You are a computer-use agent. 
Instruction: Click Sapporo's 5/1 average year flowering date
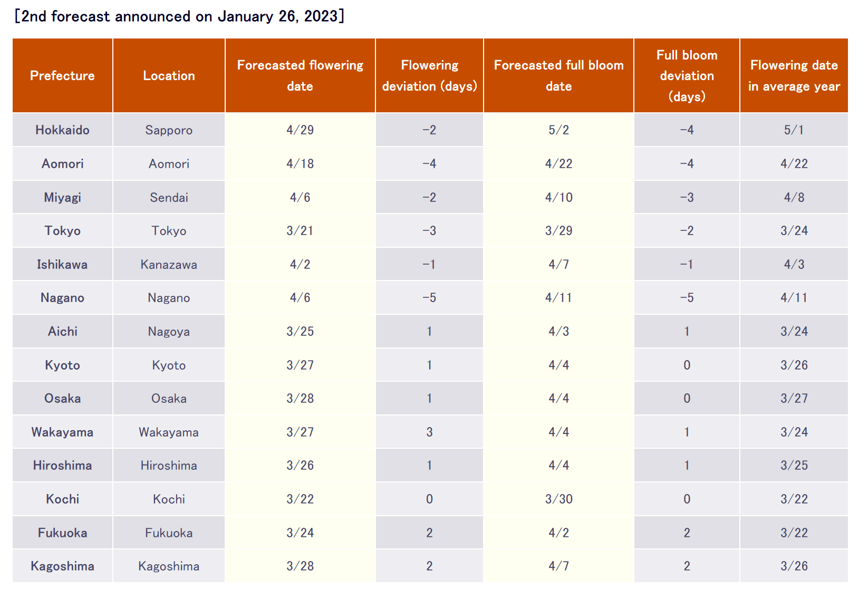coord(794,130)
